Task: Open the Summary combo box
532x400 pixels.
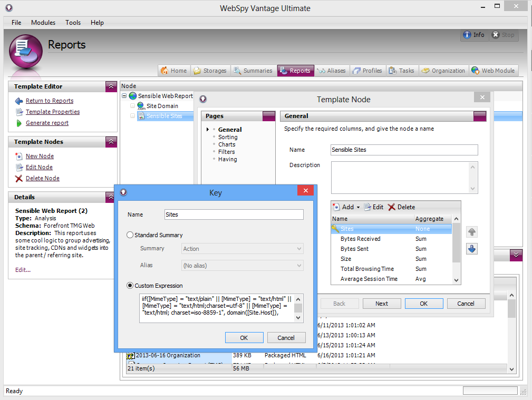Action: [242, 249]
